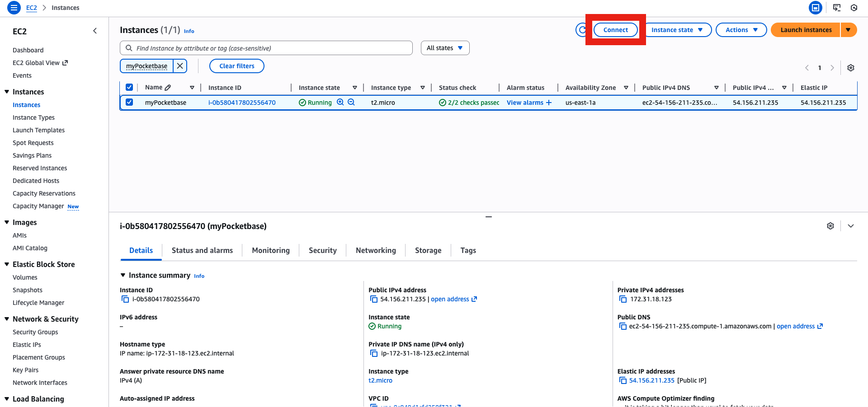Copy the Public IPv4 address 54.156.211.235
Screen dimensions: 868x407
point(374,299)
